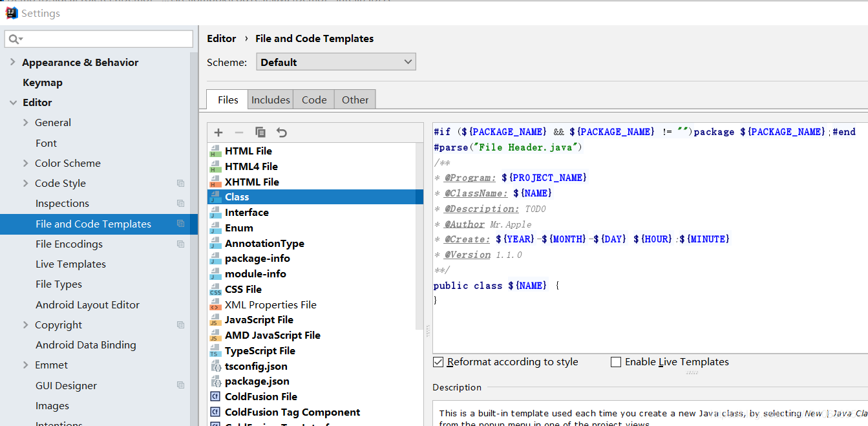The width and height of the screenshot is (868, 426).
Task: Click the project-level icon beside Copyright
Action: pyautogui.click(x=180, y=325)
